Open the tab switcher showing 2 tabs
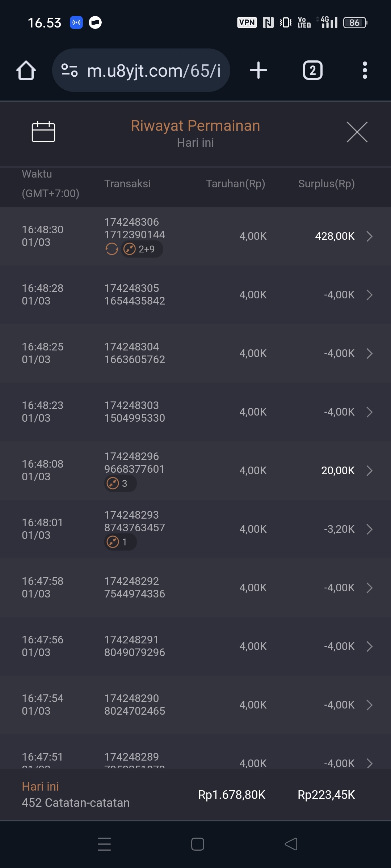The image size is (391, 868). 312,70
